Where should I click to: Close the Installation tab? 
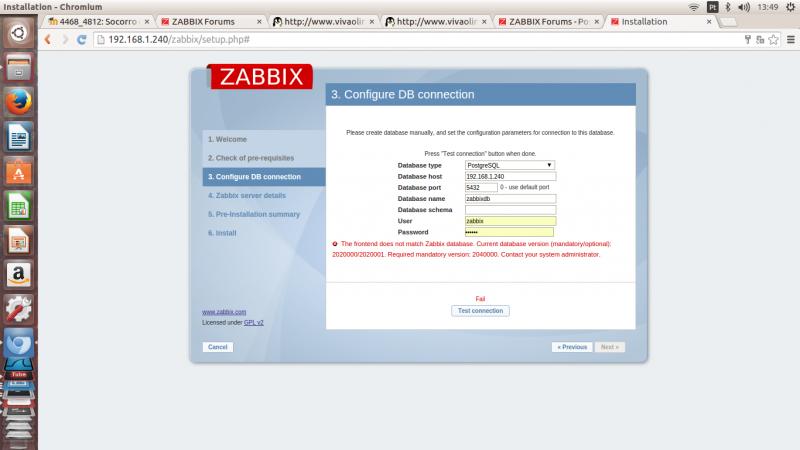[709, 21]
